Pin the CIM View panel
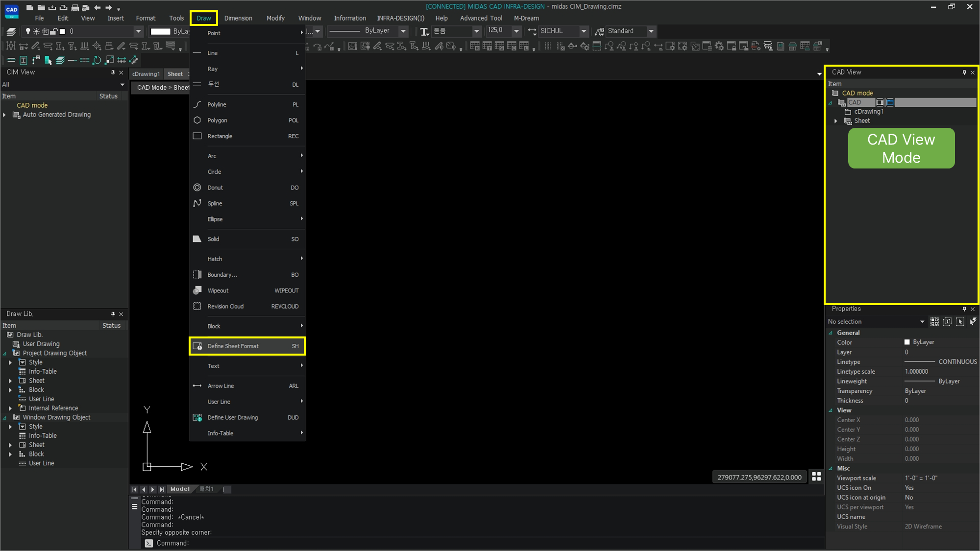 pyautogui.click(x=113, y=72)
